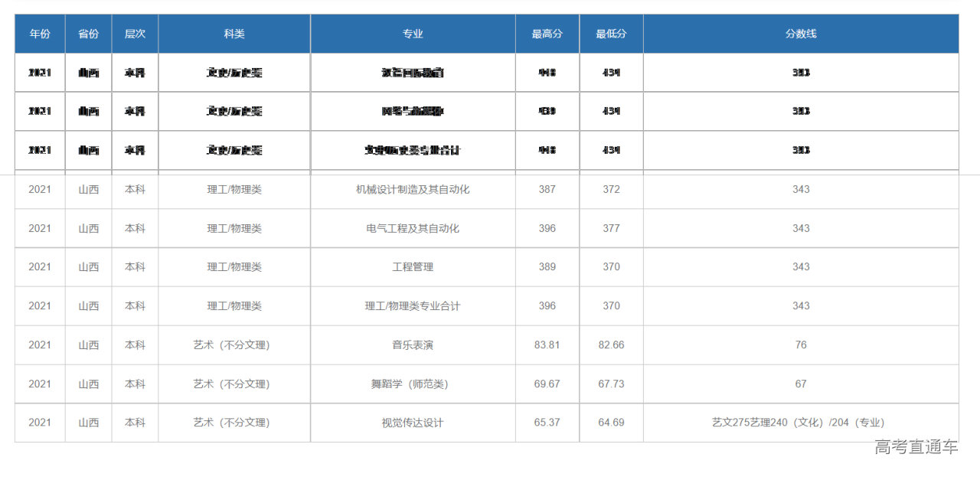Click the 音乐表演 major cell
The height and width of the screenshot is (477, 980).
(x=413, y=345)
